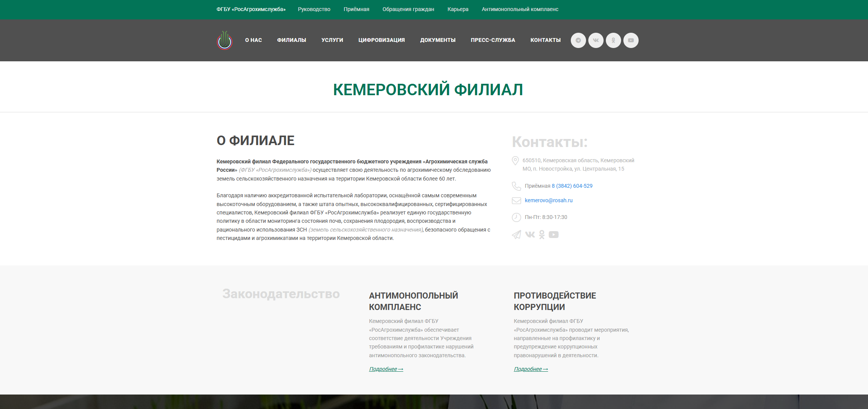This screenshot has height=409, width=868.
Task: Click ФГБУ «РосАгрохимслужба» in top bar
Action: pyautogui.click(x=251, y=9)
